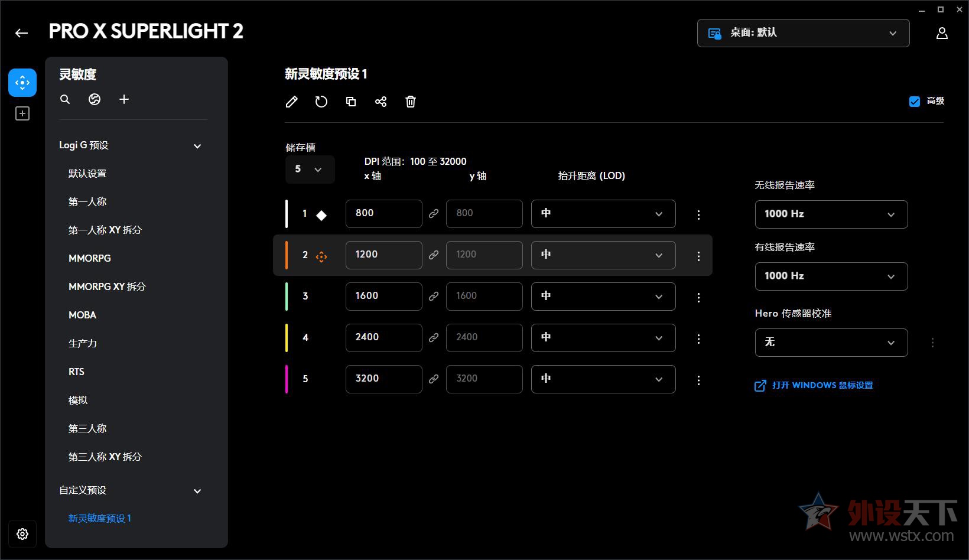Viewport: 969px width, 560px height.
Task: Open LOD dropdown for the 3200 DPI row
Action: 603,379
